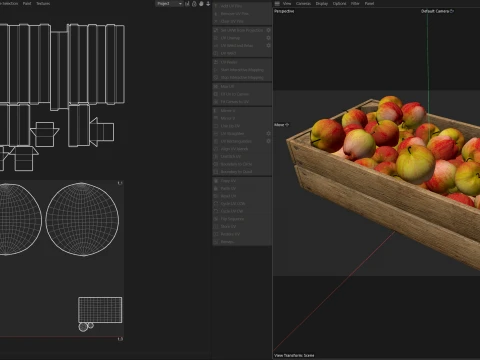This screenshot has width=480, height=360.
Task: Open settings gear for Set UVW from Projection
Action: coord(268,30)
